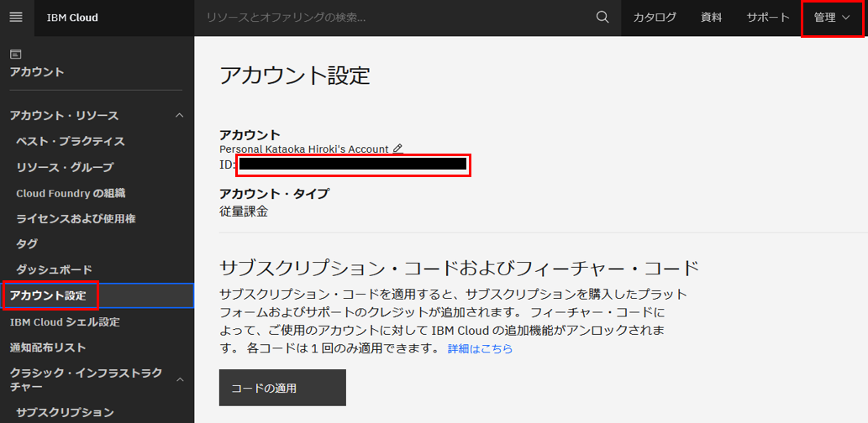Select タグ in sidebar
The height and width of the screenshot is (423, 868).
[27, 244]
